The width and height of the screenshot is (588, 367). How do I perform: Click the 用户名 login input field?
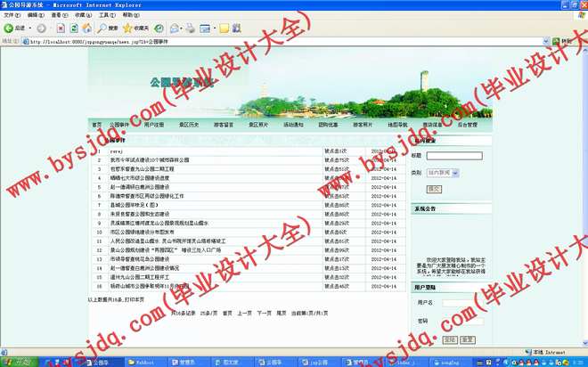459,303
